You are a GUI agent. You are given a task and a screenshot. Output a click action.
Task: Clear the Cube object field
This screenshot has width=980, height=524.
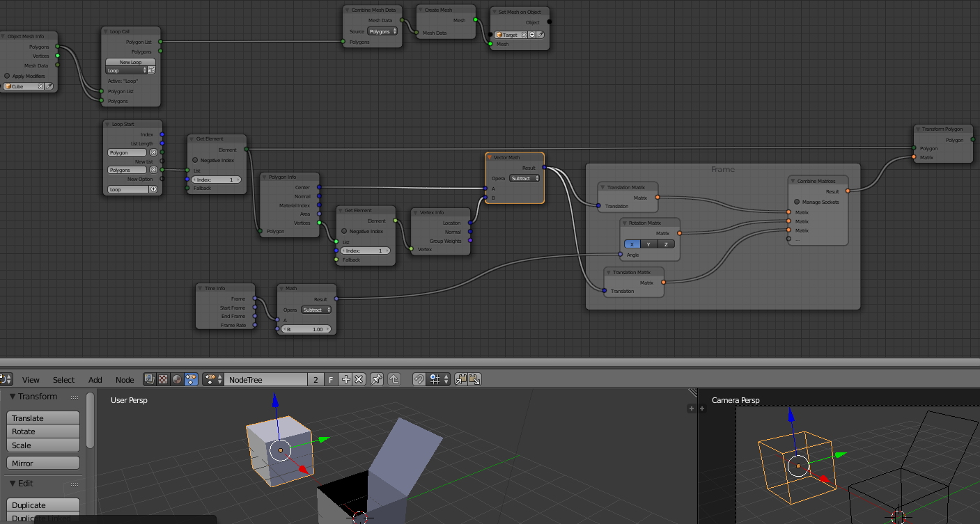40,86
